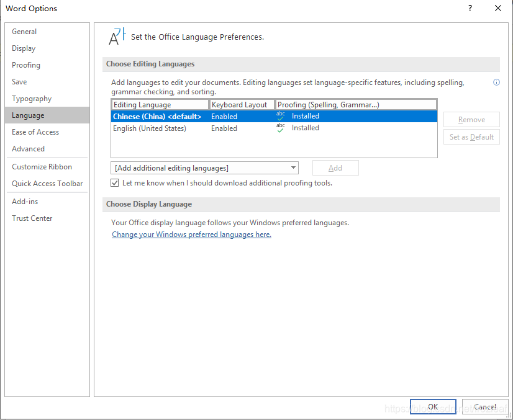513x420 pixels.
Task: Confirm settings with the OK button
Action: pos(433,406)
